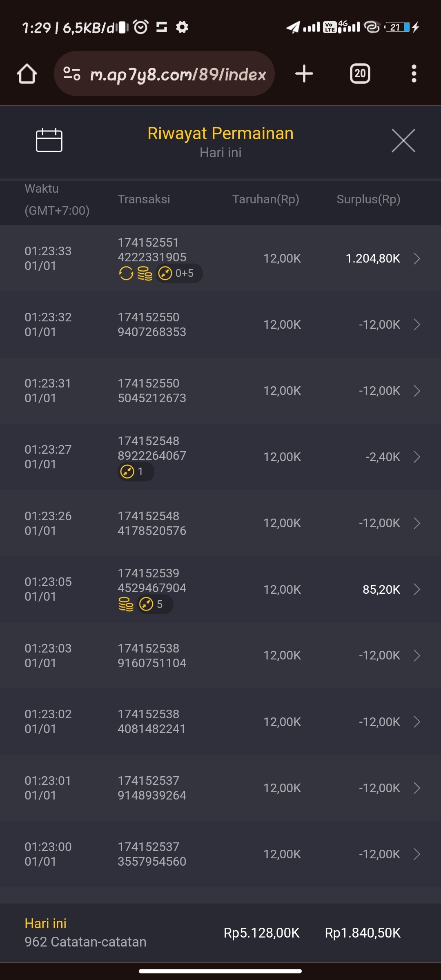
Task: Click the address bar URL m.ap7y8.com
Action: tap(178, 74)
